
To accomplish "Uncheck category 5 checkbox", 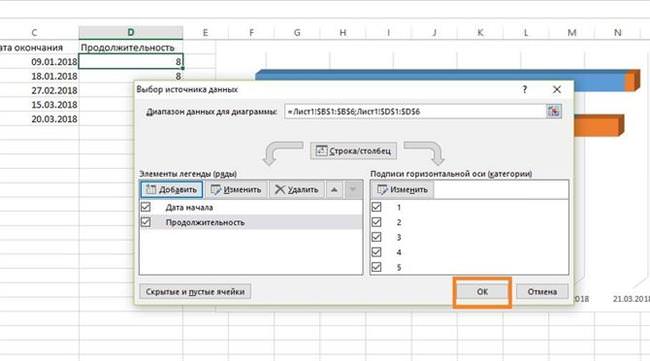I will [376, 267].
